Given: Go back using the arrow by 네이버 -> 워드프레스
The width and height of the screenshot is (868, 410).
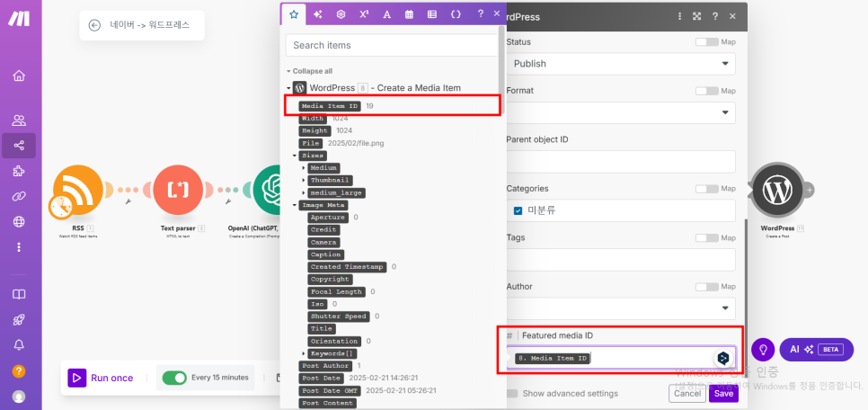Looking at the screenshot, I should [x=94, y=25].
